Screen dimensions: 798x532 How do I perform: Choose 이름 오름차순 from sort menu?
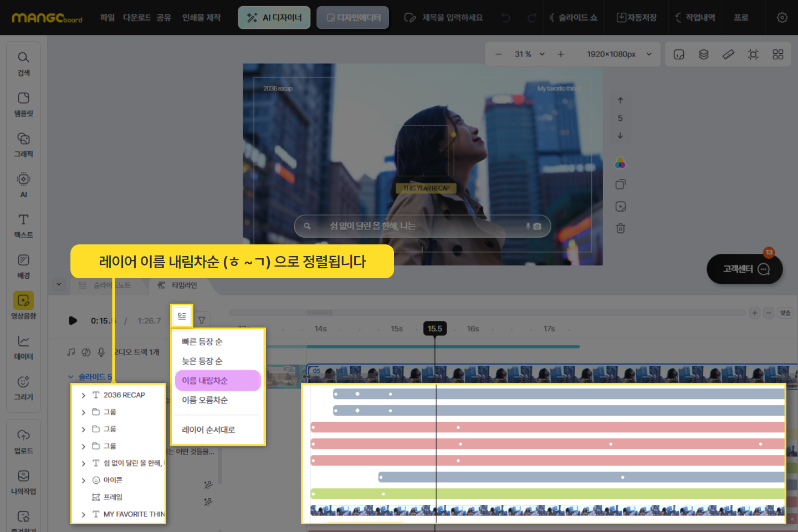coord(204,400)
